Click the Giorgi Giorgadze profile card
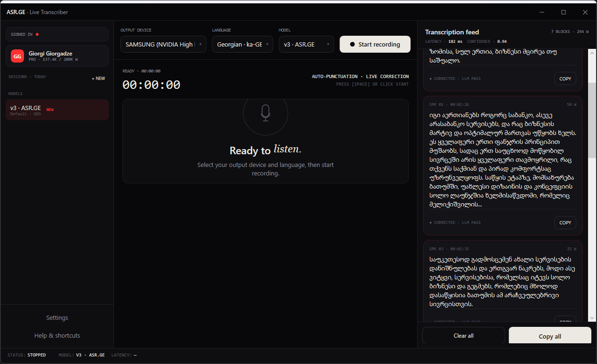Viewport: 597px width, 364px height. pos(57,56)
